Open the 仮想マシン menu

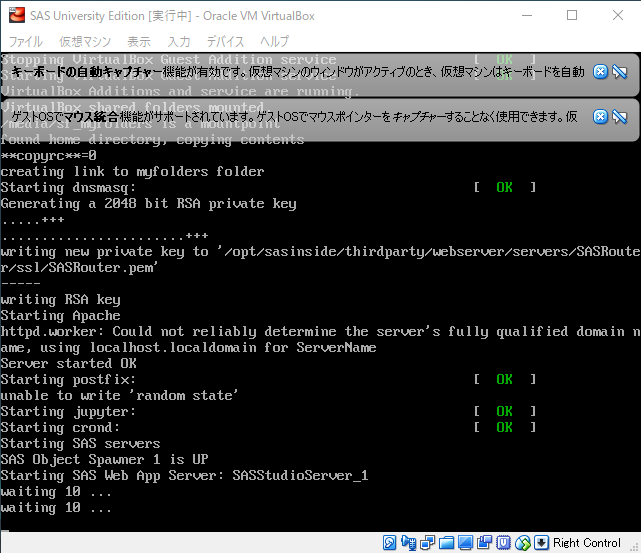point(85,41)
